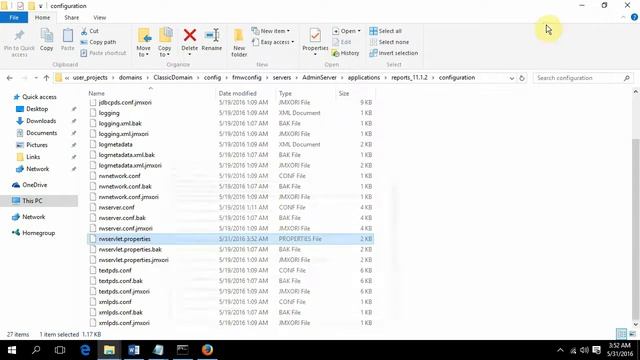This screenshot has height=360, width=640.
Task: Select the textpds.conf file
Action: pyautogui.click(x=115, y=271)
